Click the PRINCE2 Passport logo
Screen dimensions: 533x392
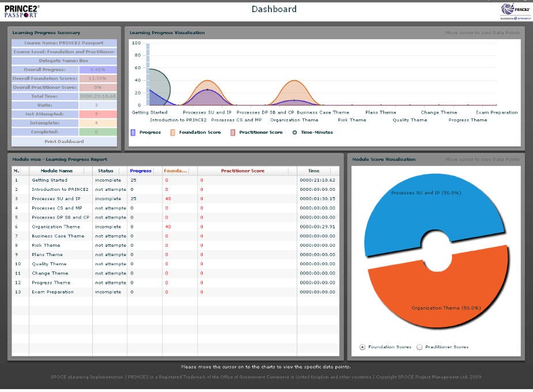[x=22, y=11]
